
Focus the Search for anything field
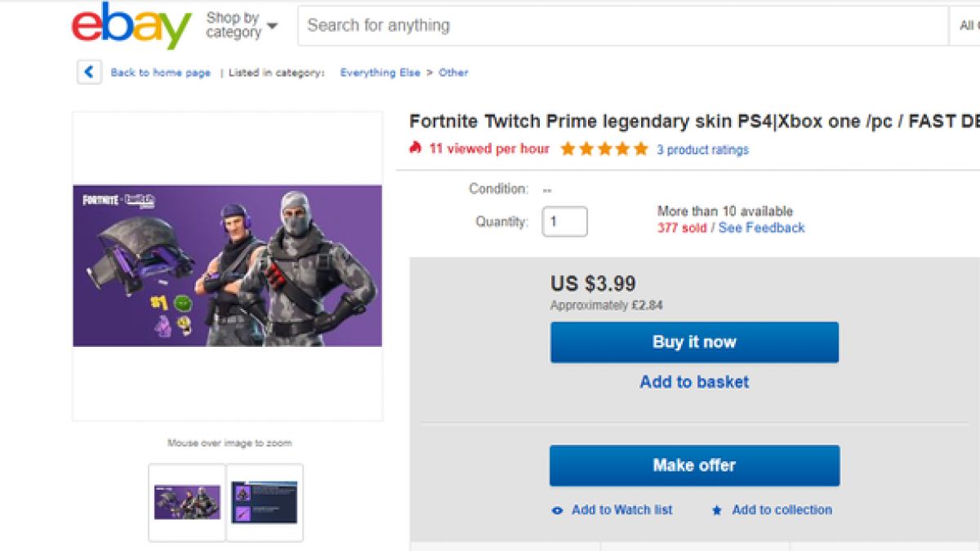(621, 25)
